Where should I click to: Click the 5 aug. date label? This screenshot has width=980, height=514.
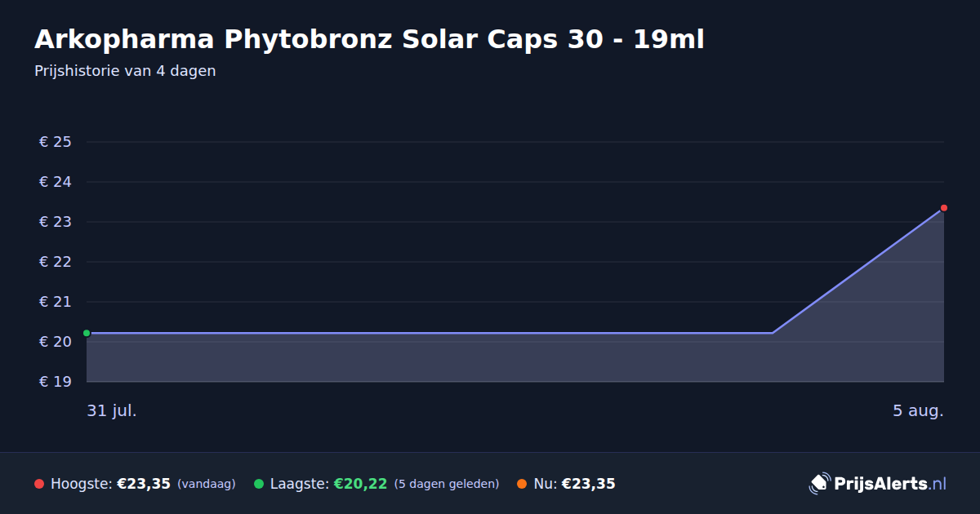point(918,410)
